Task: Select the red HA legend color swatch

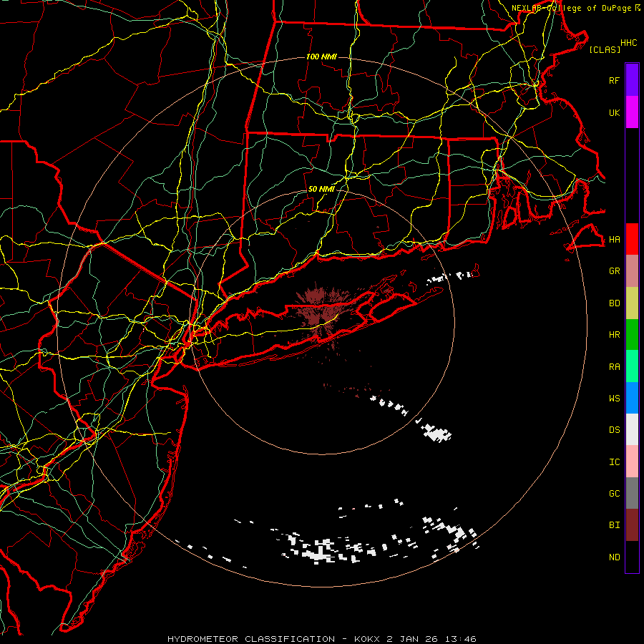Action: click(x=632, y=239)
